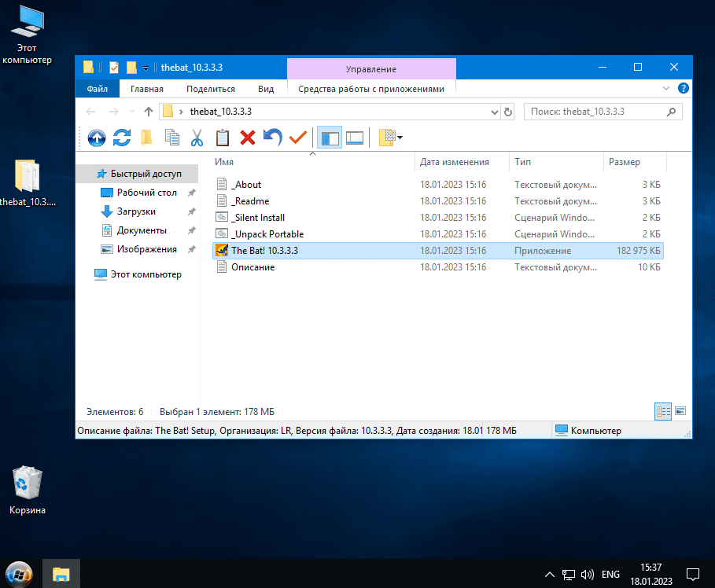
Task: Open Документы in navigation pane
Action: point(142,230)
